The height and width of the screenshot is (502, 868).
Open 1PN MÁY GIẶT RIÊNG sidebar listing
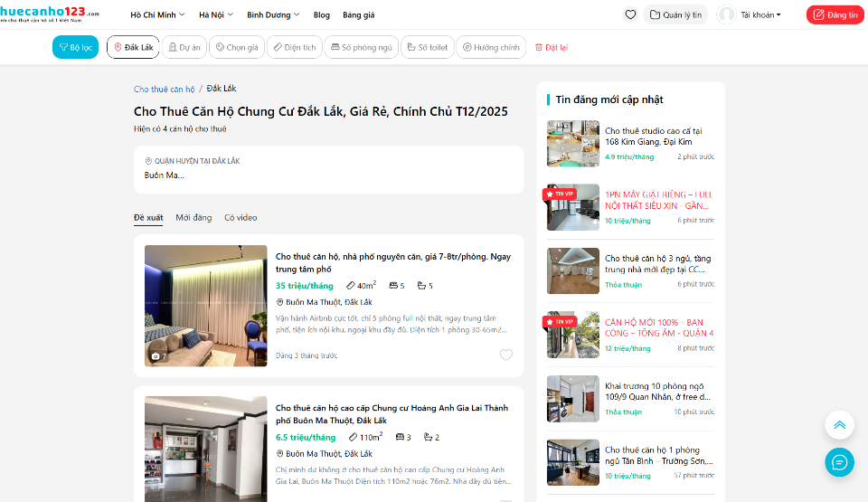pos(659,200)
